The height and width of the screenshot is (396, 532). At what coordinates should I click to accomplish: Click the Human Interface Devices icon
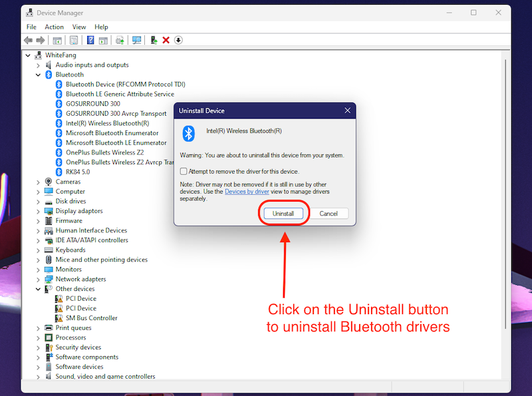pos(49,230)
